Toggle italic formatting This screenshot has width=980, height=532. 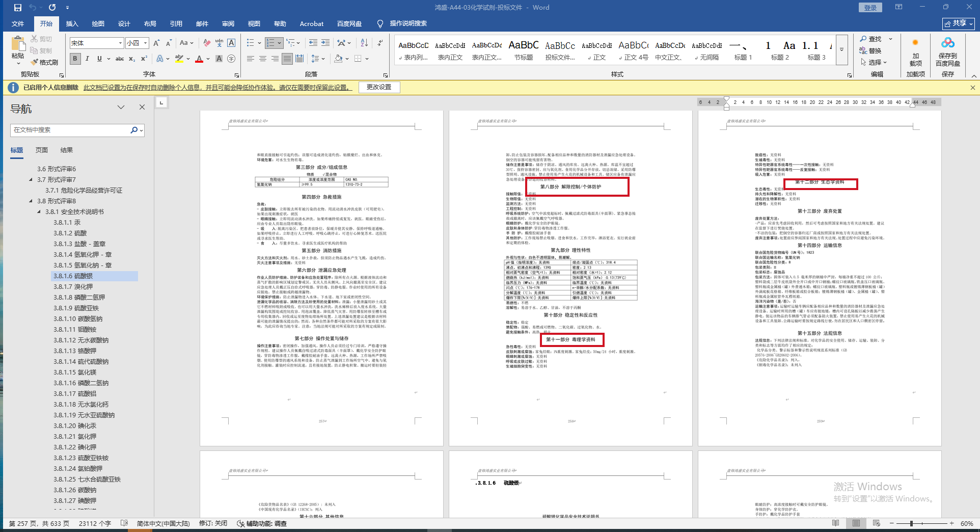click(87, 59)
